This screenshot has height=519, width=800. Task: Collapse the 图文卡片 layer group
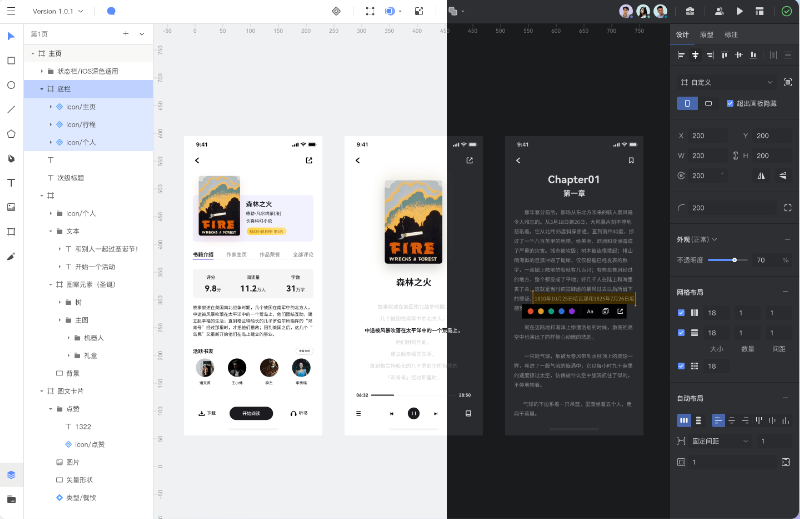42,391
